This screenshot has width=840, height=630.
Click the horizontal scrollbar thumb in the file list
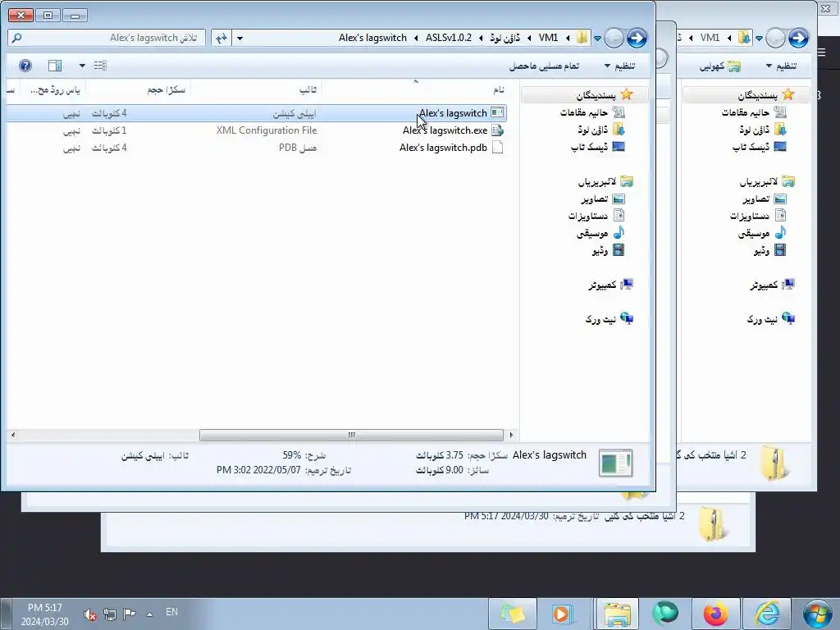[x=351, y=435]
